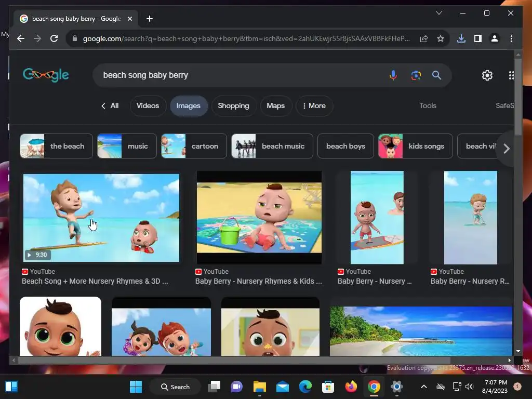Image resolution: width=532 pixels, height=399 pixels.
Task: Click the taskbar Search box
Action: 175,387
